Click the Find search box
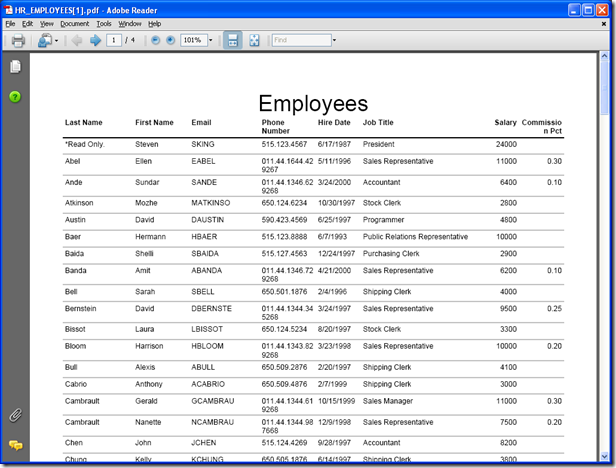This screenshot has height=468, width=616. click(302, 40)
